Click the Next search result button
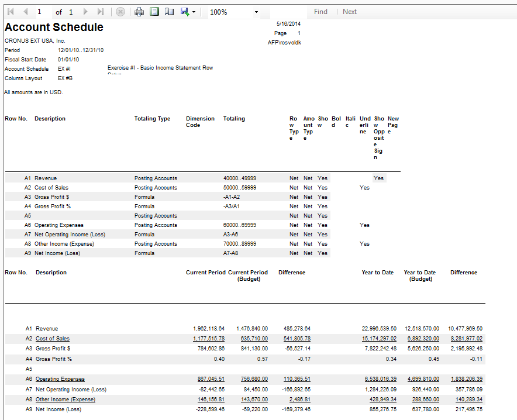The height and width of the screenshot is (420, 517). 350,12
